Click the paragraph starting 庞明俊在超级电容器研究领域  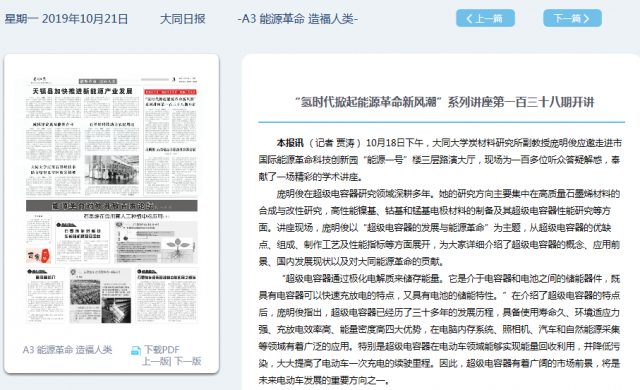(x=439, y=228)
